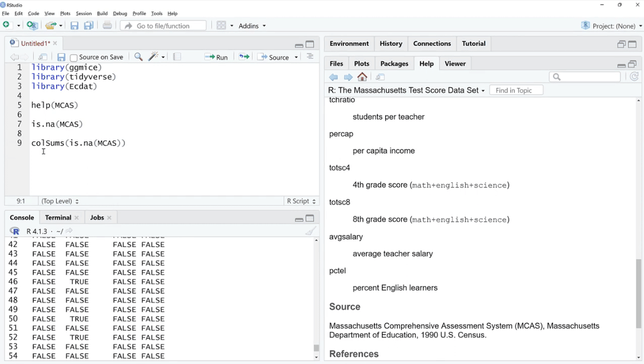The height and width of the screenshot is (364, 644).
Task: Open the Connections tab
Action: [431, 44]
